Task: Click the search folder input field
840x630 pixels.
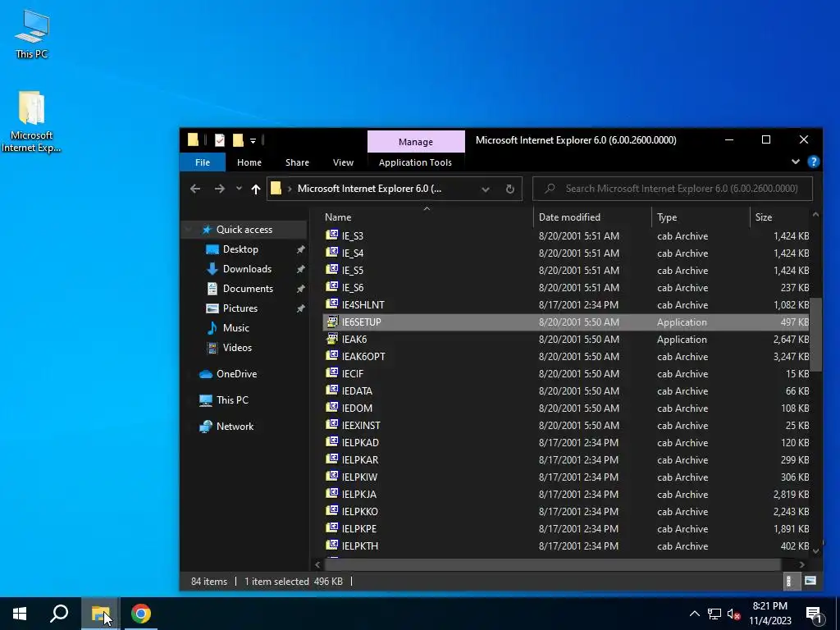Action: click(x=673, y=189)
